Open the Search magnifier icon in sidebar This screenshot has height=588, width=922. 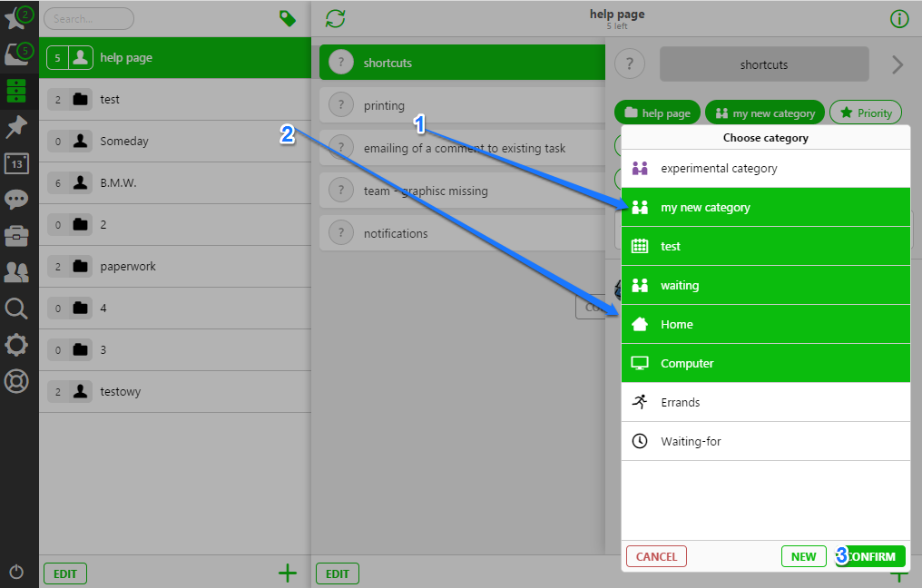click(16, 309)
